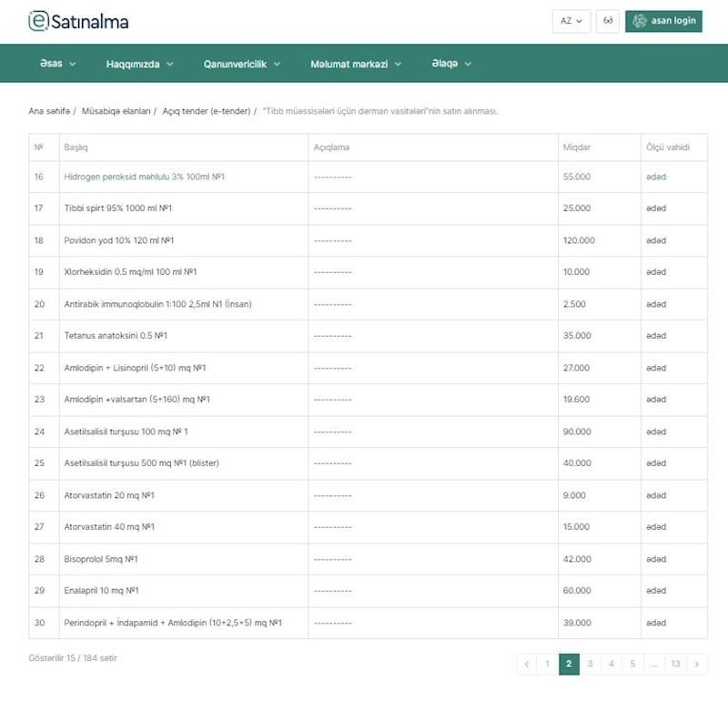This screenshot has height=701, width=728.
Task: Click the accessibility glasses icon
Action: [x=607, y=21]
